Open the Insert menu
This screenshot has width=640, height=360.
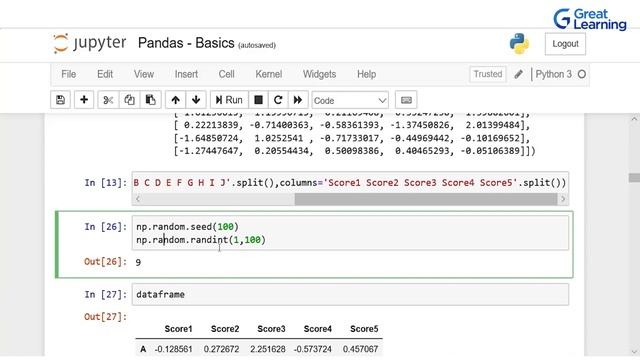[x=186, y=74]
